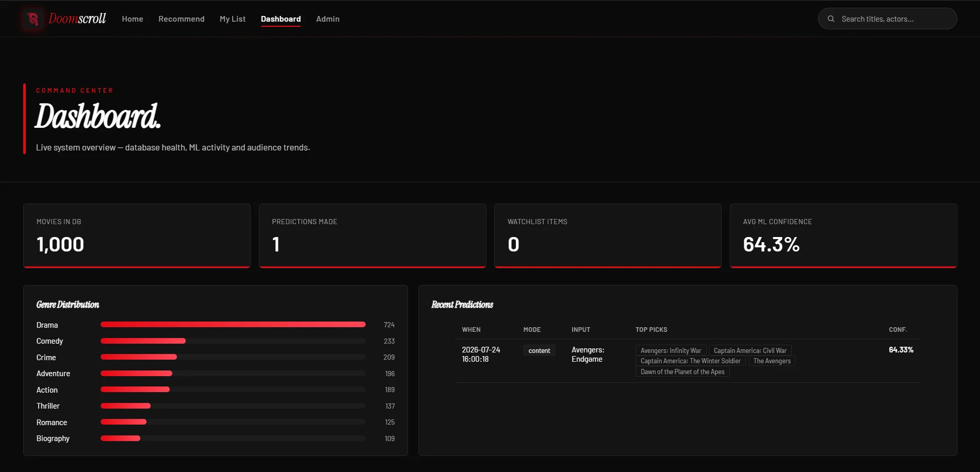Screen dimensions: 980x472
Task: Click the Action genre bar
Action: (233, 390)
